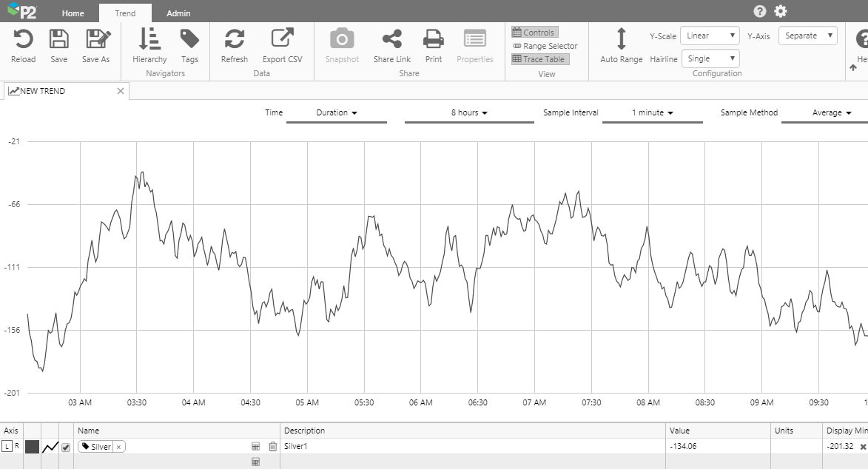Screen dimensions: 868x469
Task: Open the Hairline Single dropdown
Action: point(710,58)
